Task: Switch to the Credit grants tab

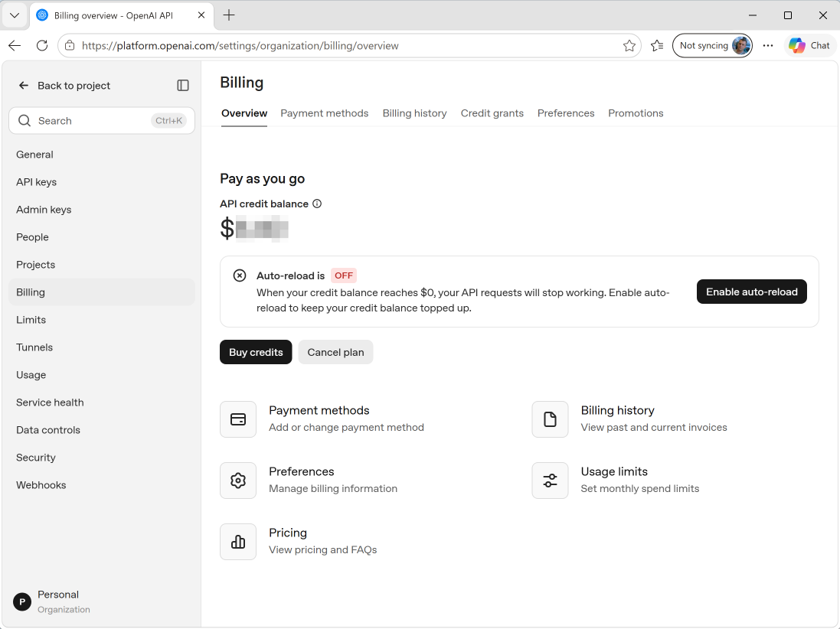Action: [x=492, y=113]
